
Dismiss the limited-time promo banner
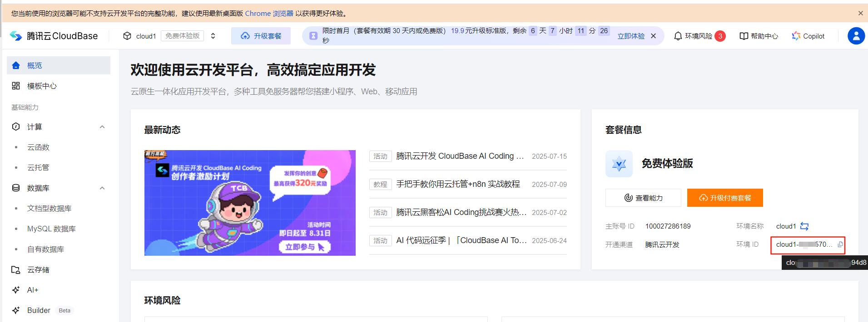pyautogui.click(x=653, y=36)
